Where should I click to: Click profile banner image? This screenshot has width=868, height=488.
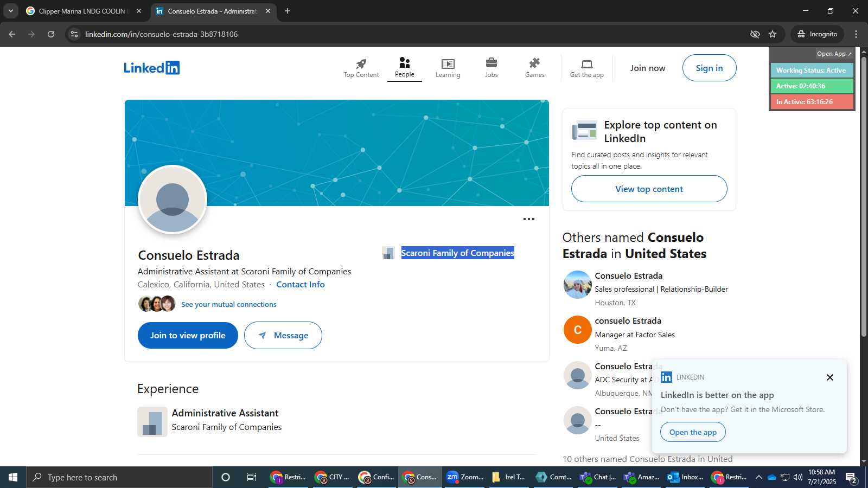click(337, 153)
